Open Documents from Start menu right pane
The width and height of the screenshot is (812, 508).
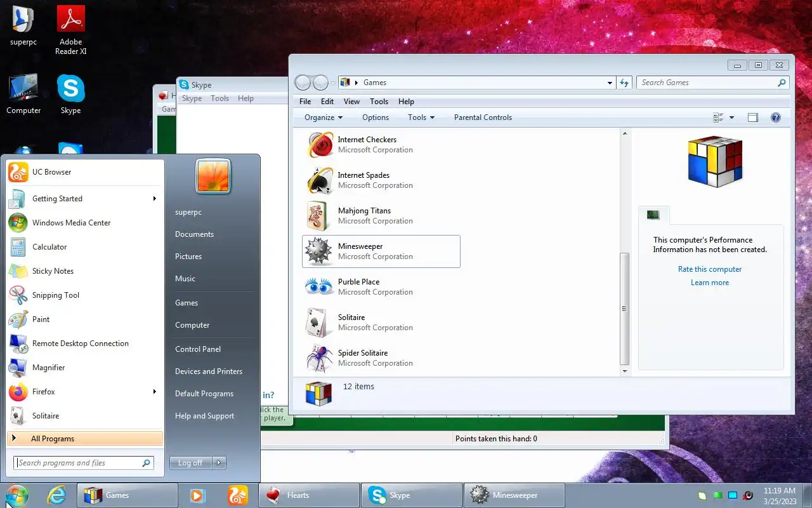pos(194,234)
